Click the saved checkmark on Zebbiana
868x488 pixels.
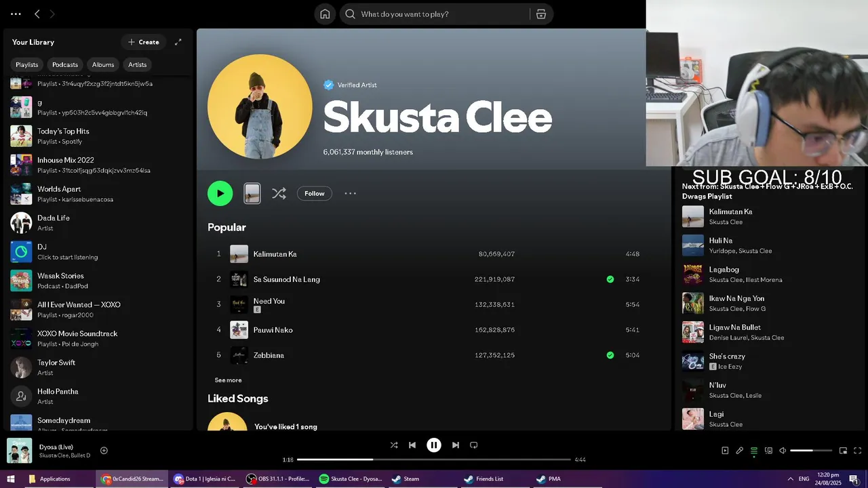[610, 355]
